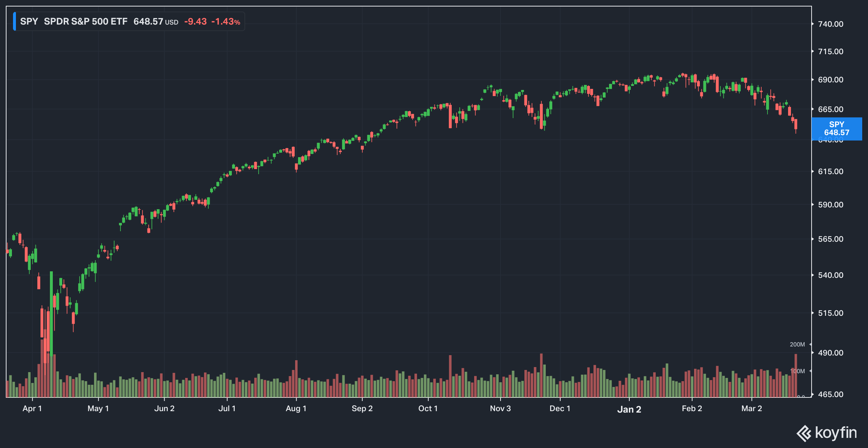Click the Apr 1 date label
The height and width of the screenshot is (448, 868).
point(32,409)
